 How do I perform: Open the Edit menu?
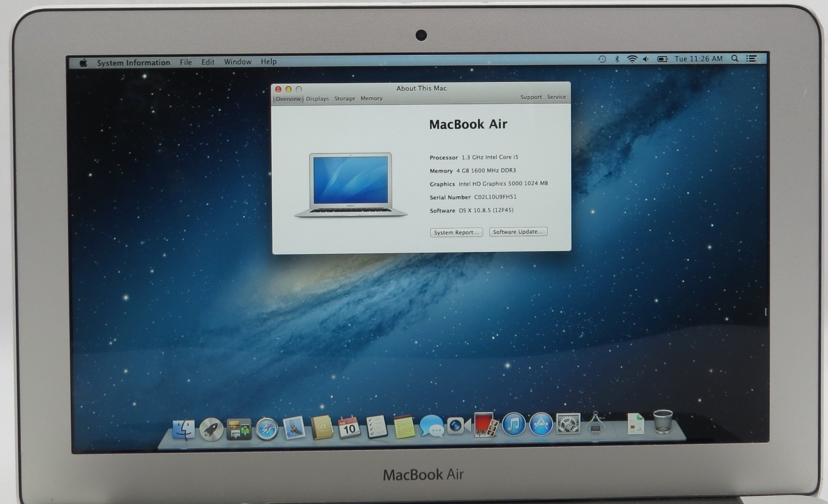[x=208, y=62]
